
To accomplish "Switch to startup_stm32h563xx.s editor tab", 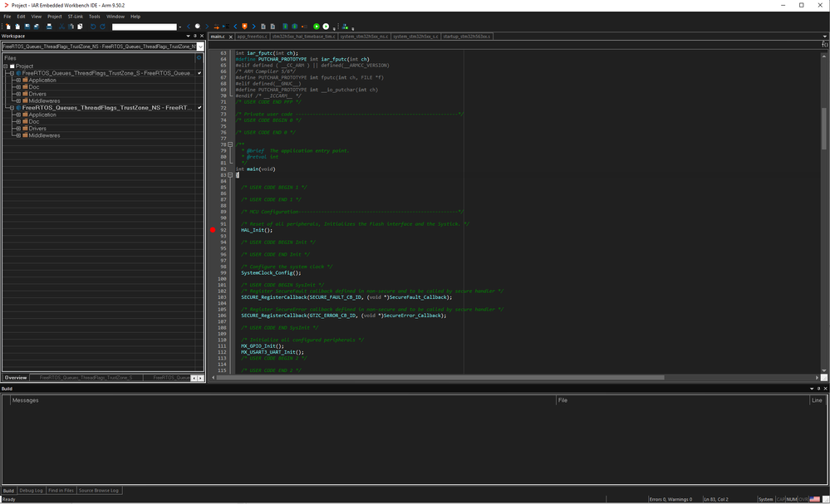I will pos(466,37).
